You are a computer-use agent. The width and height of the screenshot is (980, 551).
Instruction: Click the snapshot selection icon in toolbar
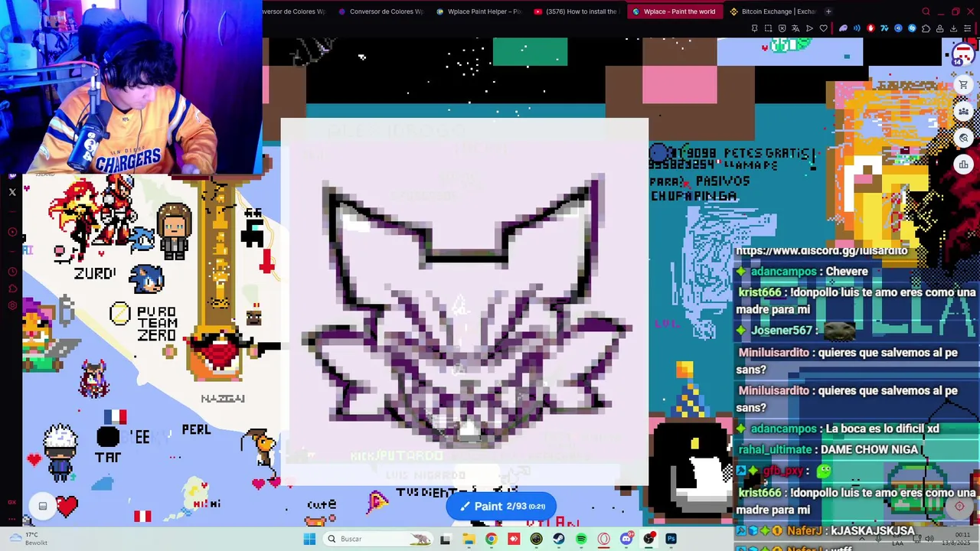(x=768, y=28)
